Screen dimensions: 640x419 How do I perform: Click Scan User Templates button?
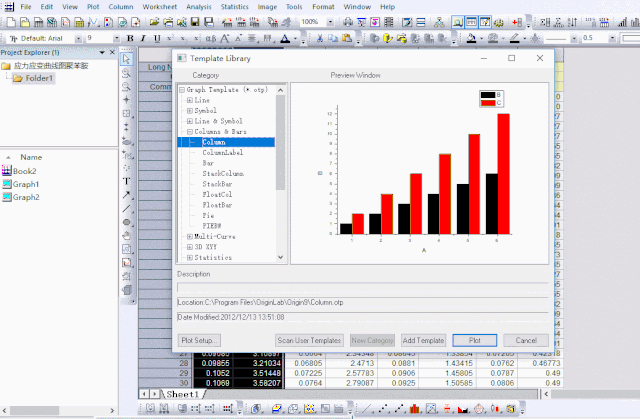[x=309, y=340]
